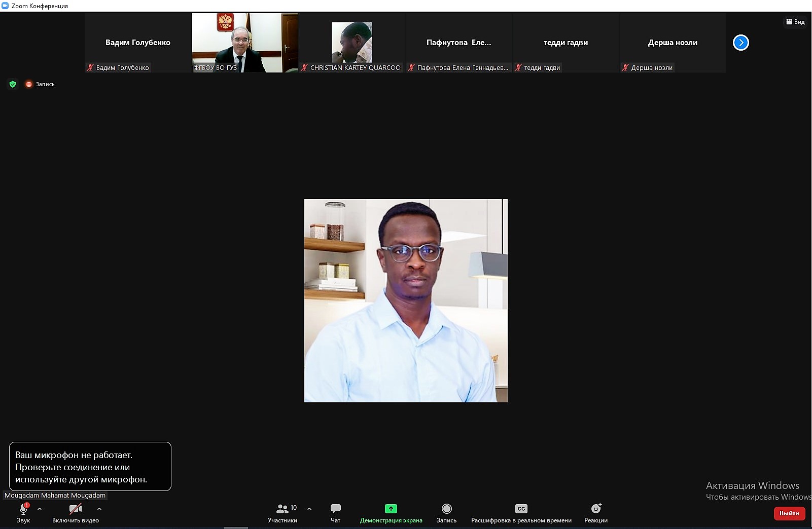Toggle Включить видео camera on
The image size is (812, 529).
coord(76,513)
